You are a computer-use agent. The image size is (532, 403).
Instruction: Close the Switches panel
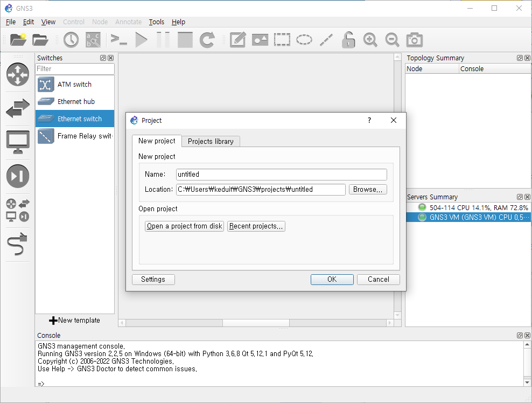click(x=110, y=58)
